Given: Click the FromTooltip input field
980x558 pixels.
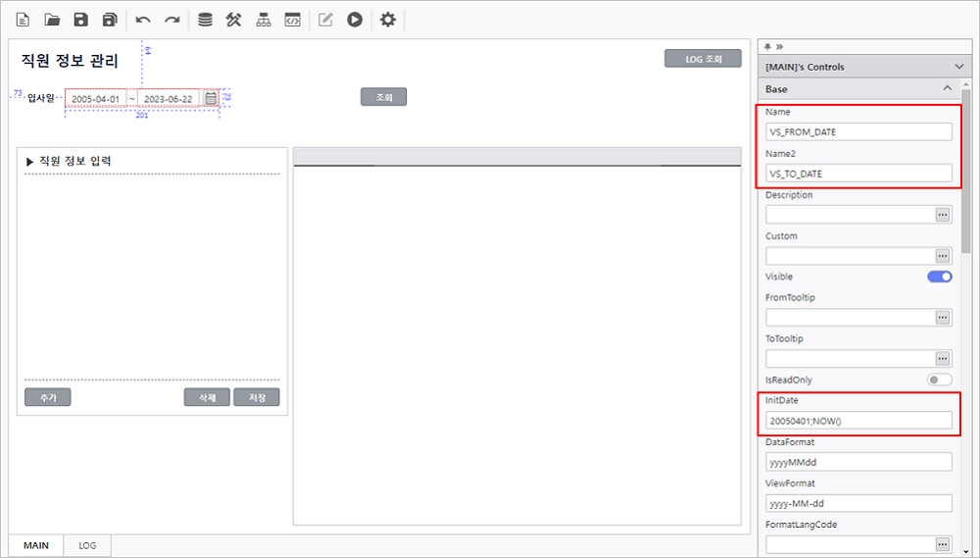Looking at the screenshot, I should click(850, 318).
